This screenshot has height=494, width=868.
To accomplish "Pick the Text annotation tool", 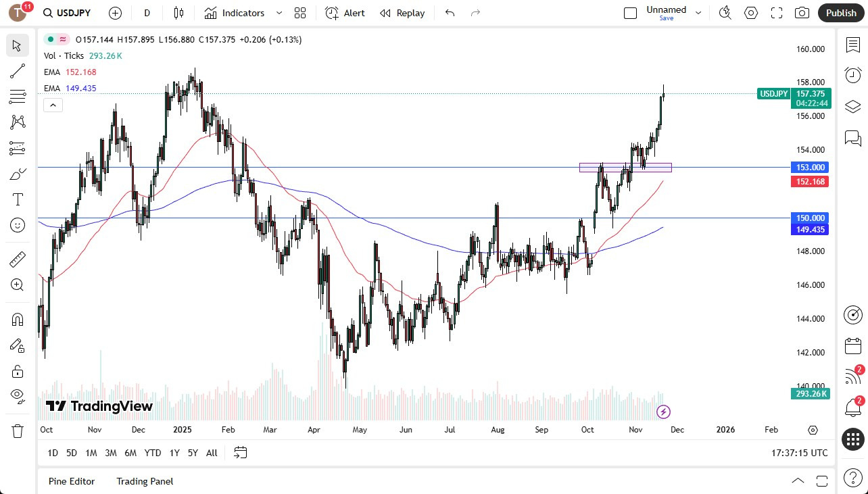I will coord(18,199).
